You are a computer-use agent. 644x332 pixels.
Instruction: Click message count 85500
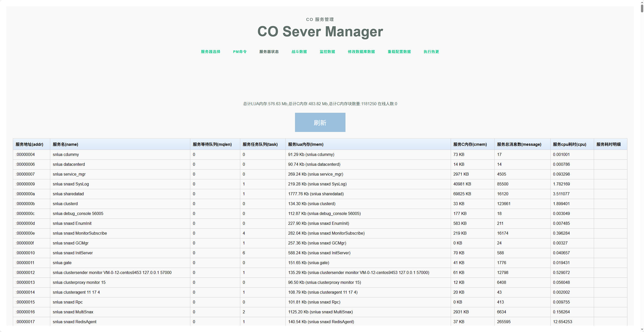click(522, 184)
